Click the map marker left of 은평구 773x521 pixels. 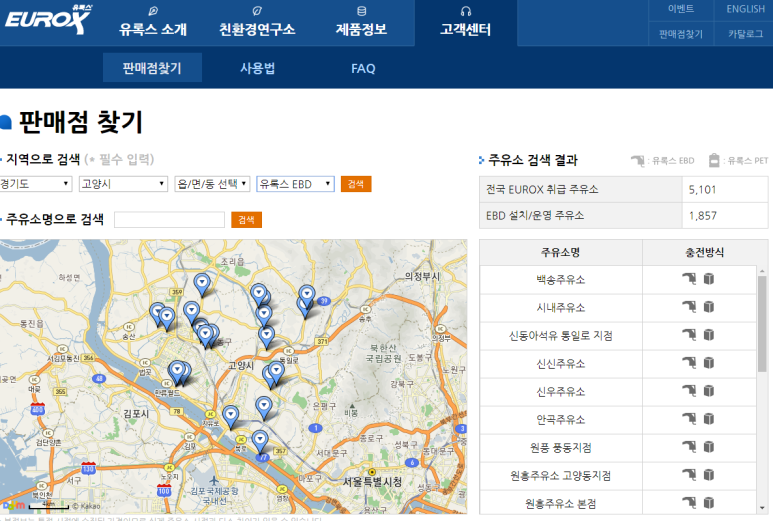(264, 408)
